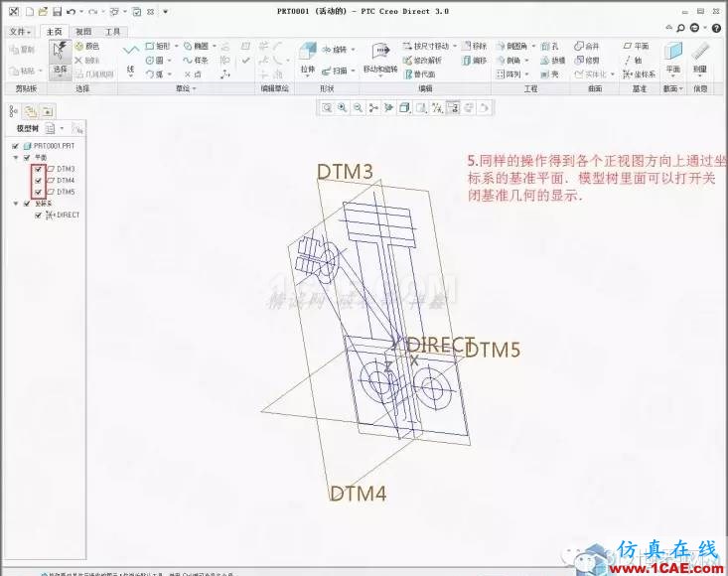
Task: Toggle visibility checkbox for DTM4
Action: click(39, 181)
